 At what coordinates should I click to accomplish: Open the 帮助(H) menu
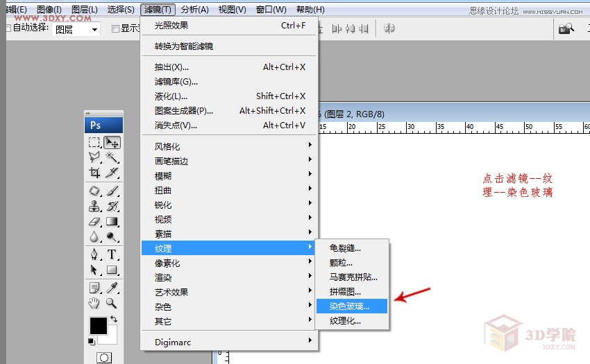click(x=310, y=10)
